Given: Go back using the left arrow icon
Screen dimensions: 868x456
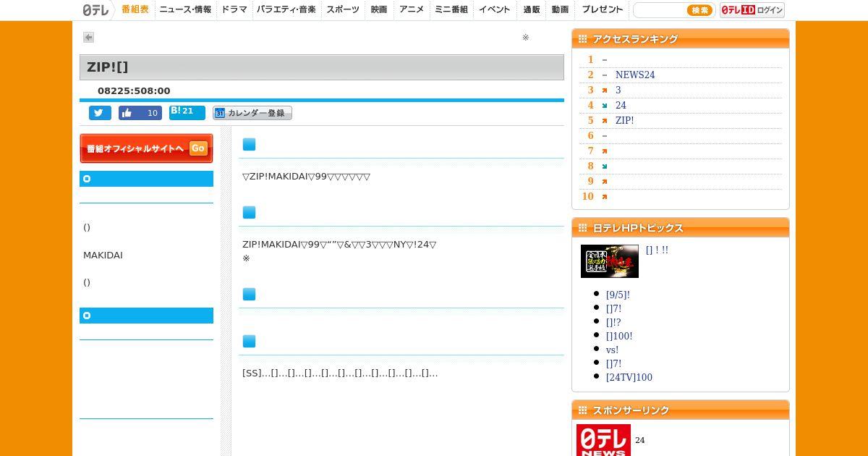Looking at the screenshot, I should point(88,37).
